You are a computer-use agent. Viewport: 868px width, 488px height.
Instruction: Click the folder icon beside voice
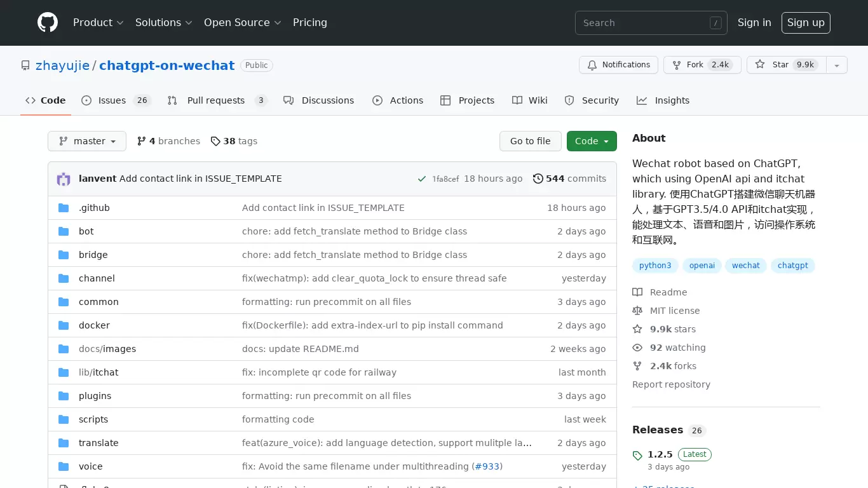(x=64, y=466)
